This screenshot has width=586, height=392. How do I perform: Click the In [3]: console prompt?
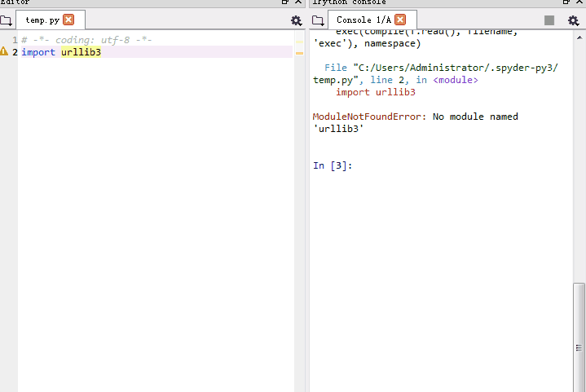[x=332, y=165]
